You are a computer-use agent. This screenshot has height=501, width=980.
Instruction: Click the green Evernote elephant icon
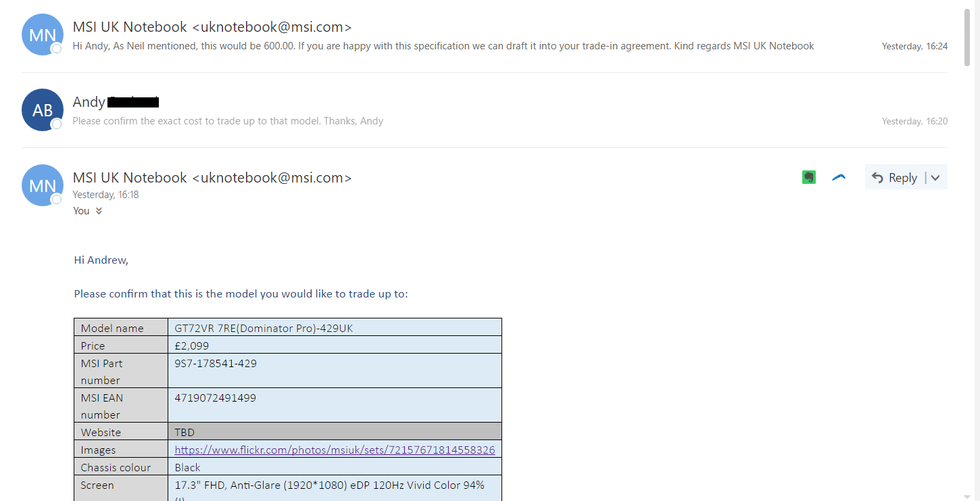[x=808, y=177]
